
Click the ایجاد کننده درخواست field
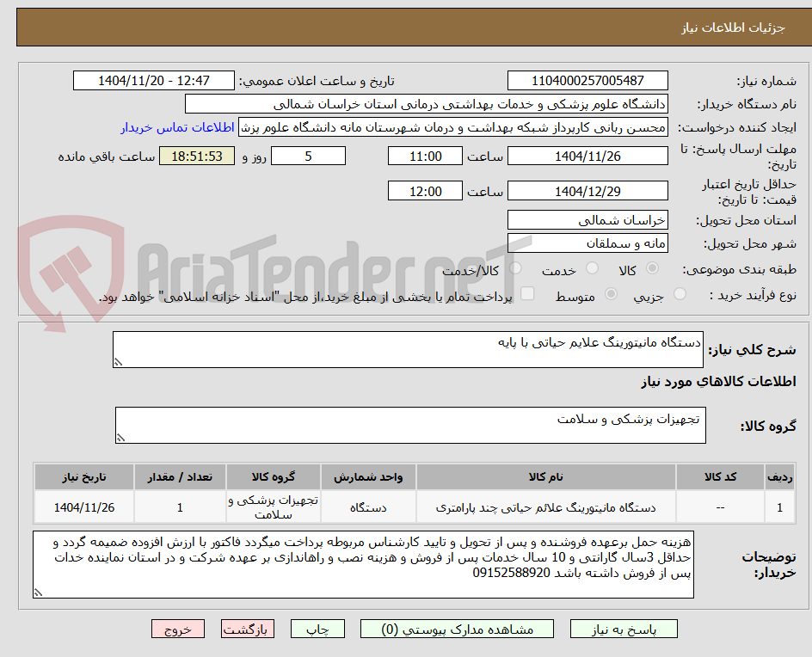(x=453, y=127)
